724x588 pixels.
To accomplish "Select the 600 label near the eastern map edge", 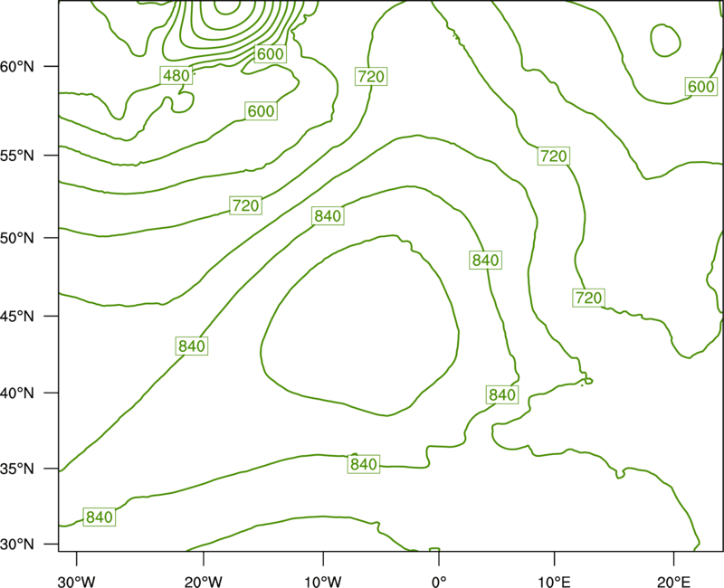I will 700,86.
